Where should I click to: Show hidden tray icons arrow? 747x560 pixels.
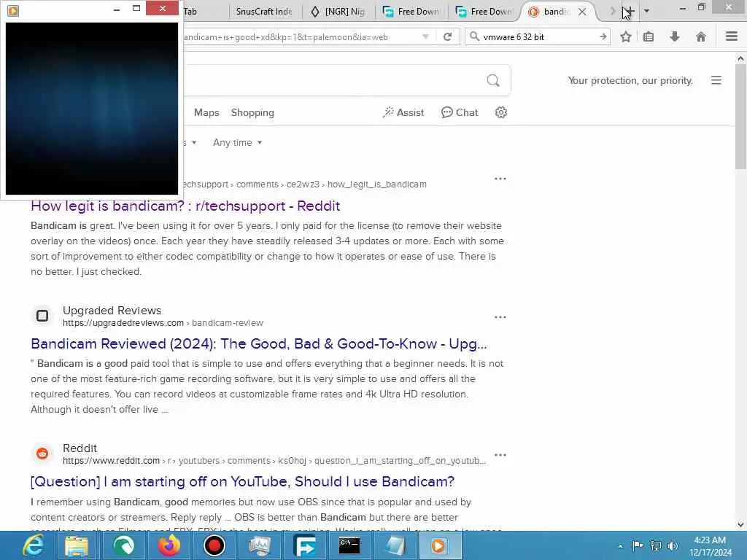(x=620, y=546)
